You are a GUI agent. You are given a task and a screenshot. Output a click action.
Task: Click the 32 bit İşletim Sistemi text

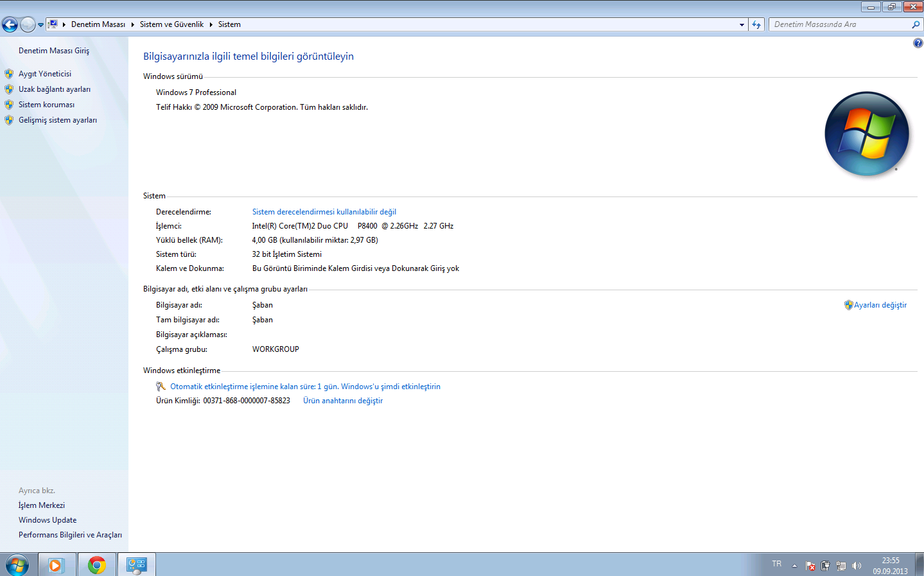pyautogui.click(x=287, y=254)
